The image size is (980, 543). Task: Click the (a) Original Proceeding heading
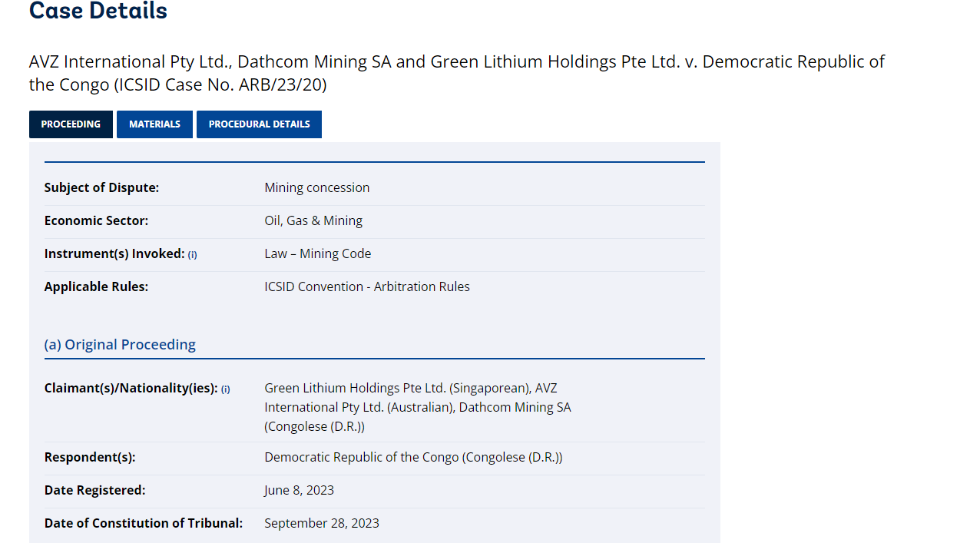[120, 344]
